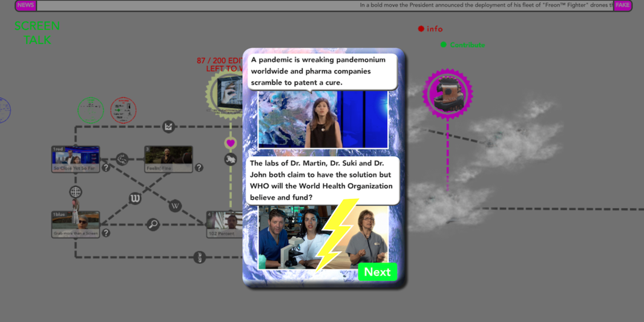
Task: Open help for Feelin' Fine video
Action: (199, 168)
